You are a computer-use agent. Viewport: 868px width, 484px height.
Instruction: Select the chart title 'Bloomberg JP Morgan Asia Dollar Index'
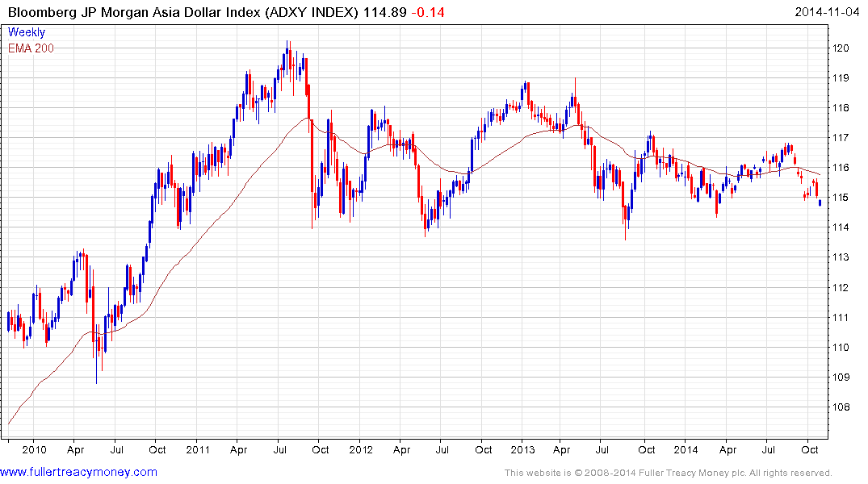pos(134,12)
